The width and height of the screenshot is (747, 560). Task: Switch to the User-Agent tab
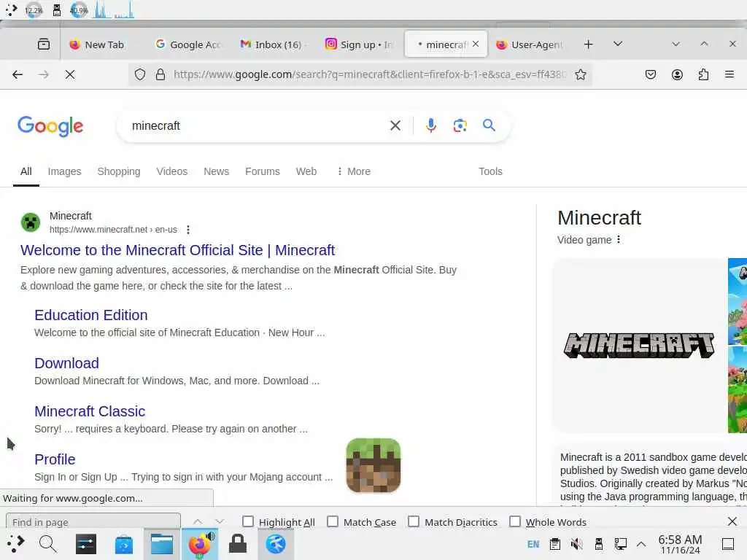pyautogui.click(x=531, y=44)
